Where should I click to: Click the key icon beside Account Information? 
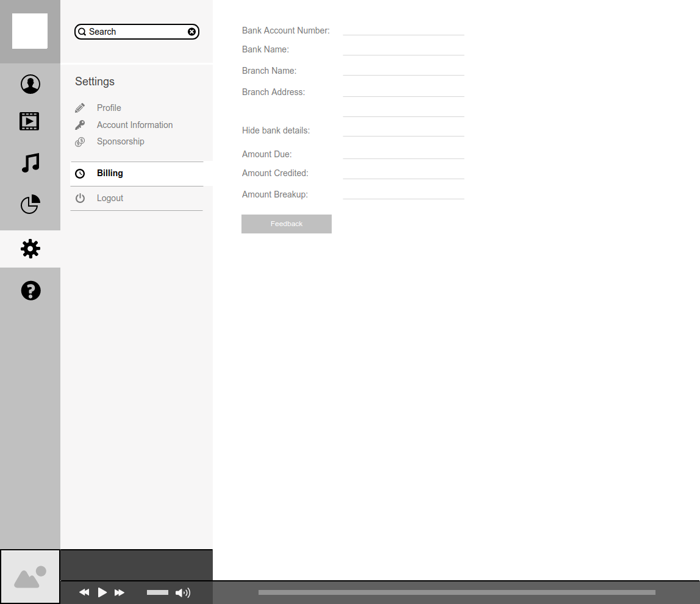tap(80, 125)
